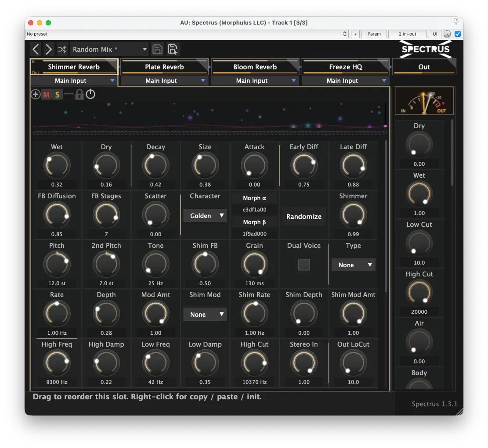Select the Freeze HQ slot tab
488x448 pixels.
click(x=345, y=67)
